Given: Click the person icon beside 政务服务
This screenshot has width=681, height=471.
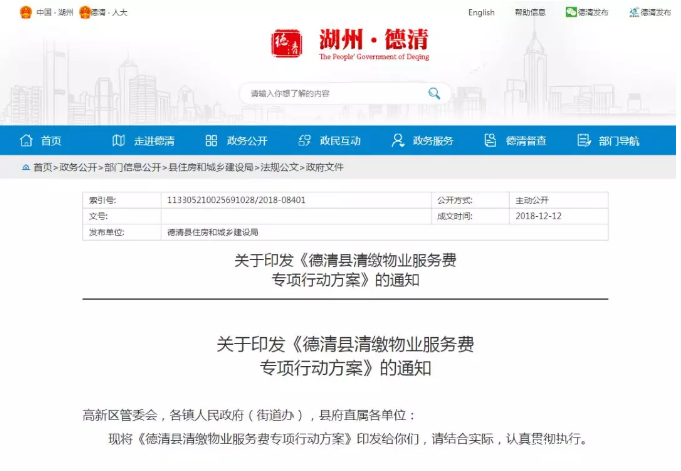Looking at the screenshot, I should pos(397,140).
